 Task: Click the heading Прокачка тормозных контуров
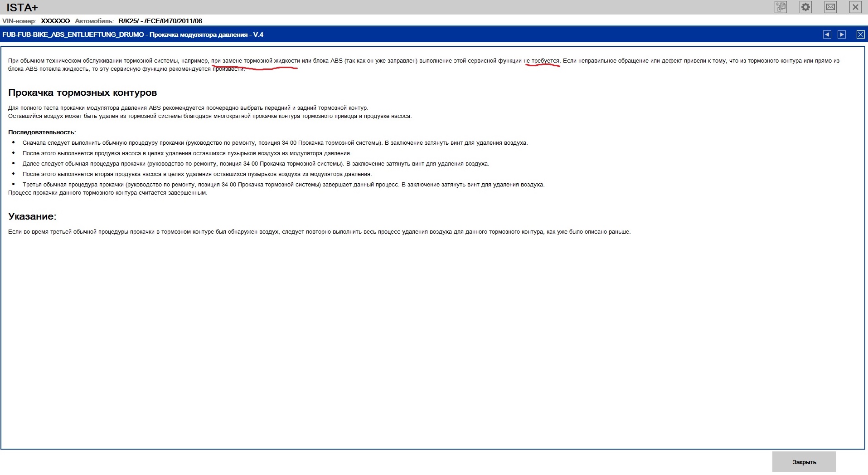(x=82, y=93)
